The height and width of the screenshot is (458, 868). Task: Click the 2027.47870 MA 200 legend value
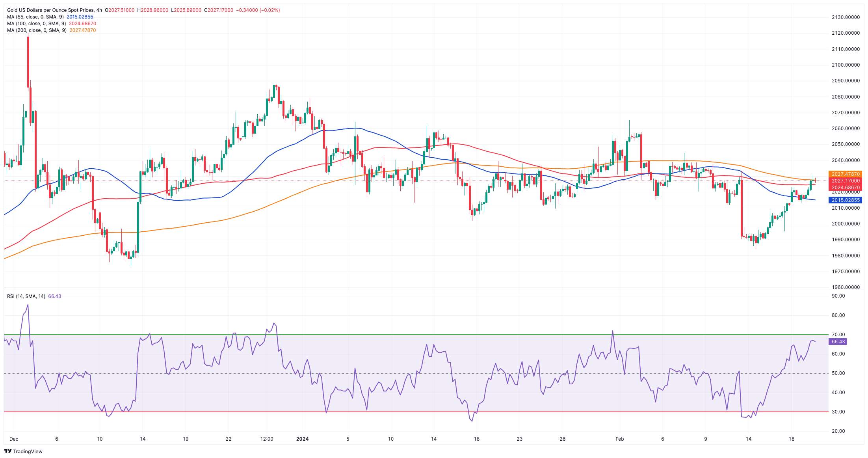coord(83,30)
